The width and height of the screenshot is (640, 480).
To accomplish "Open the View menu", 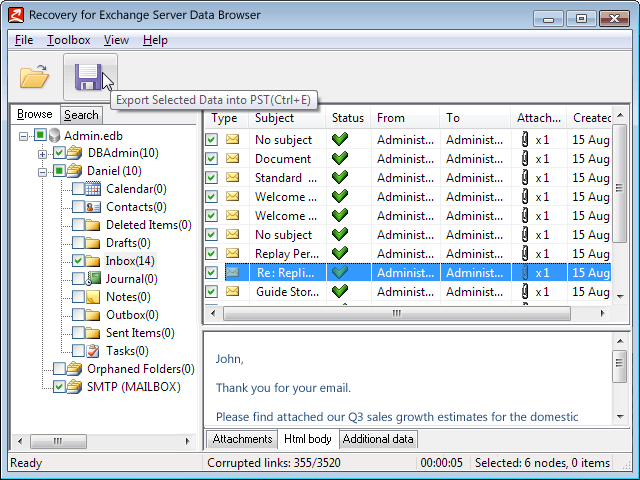I will point(116,40).
